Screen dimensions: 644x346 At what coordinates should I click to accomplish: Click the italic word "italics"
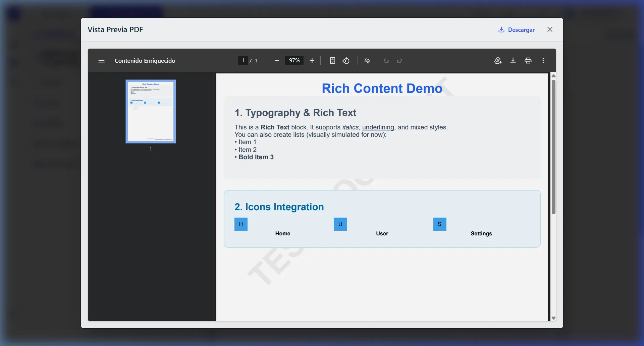coord(350,127)
